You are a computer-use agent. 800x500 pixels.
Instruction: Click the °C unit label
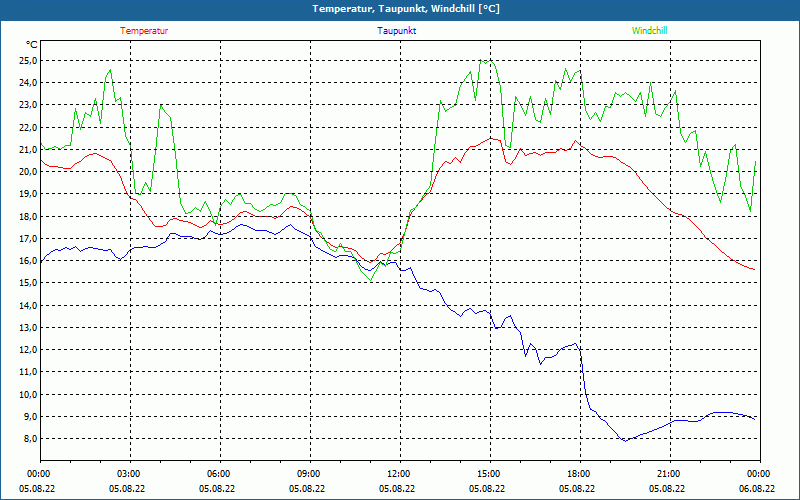pyautogui.click(x=32, y=45)
